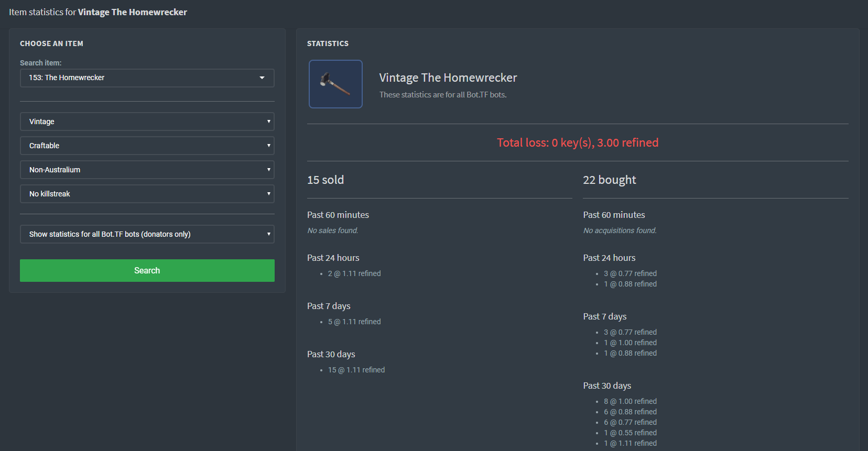The width and height of the screenshot is (868, 451).
Task: Open the bot statistics scope dropdown
Action: pos(147,234)
